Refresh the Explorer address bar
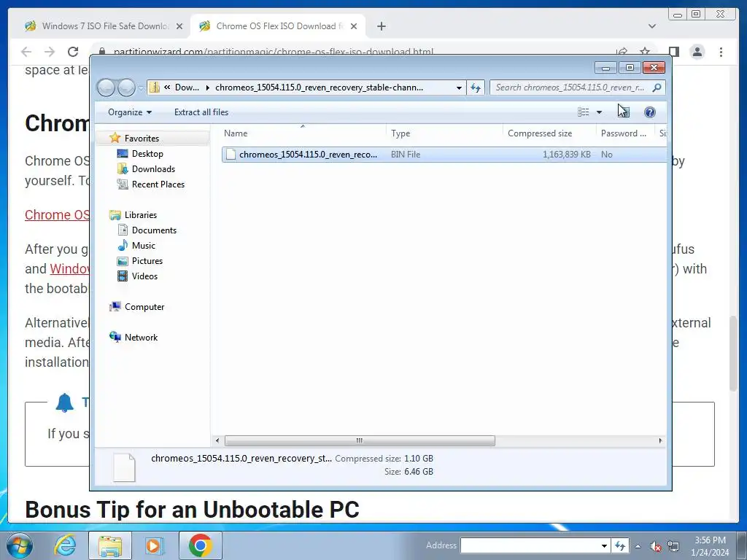Screen dimensions: 747x560 pos(476,87)
